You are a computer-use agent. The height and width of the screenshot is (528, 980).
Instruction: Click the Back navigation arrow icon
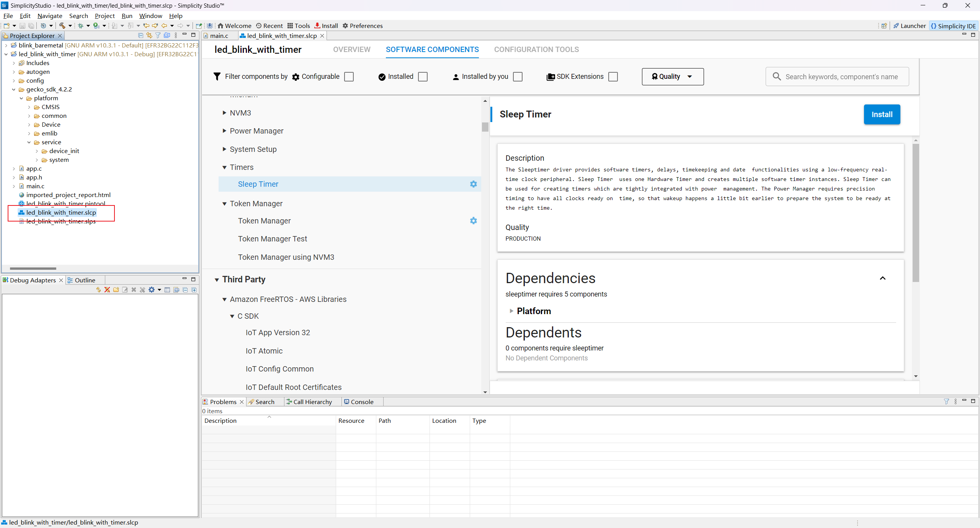point(164,26)
